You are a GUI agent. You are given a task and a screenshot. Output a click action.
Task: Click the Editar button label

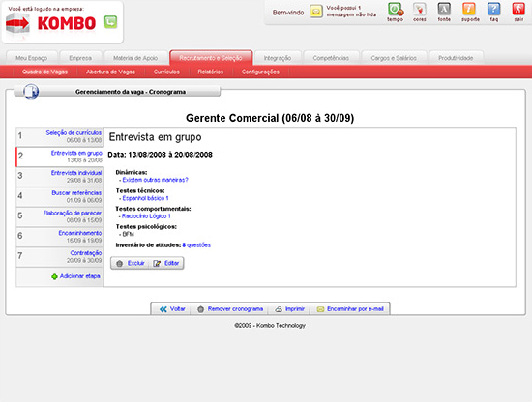point(171,263)
